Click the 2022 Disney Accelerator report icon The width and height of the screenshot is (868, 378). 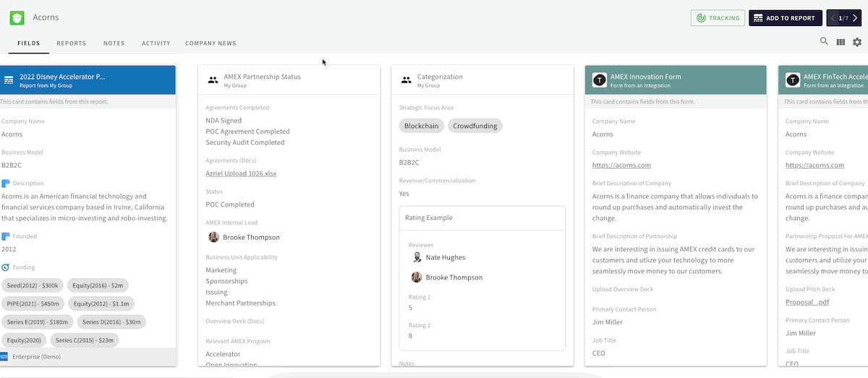[x=9, y=80]
